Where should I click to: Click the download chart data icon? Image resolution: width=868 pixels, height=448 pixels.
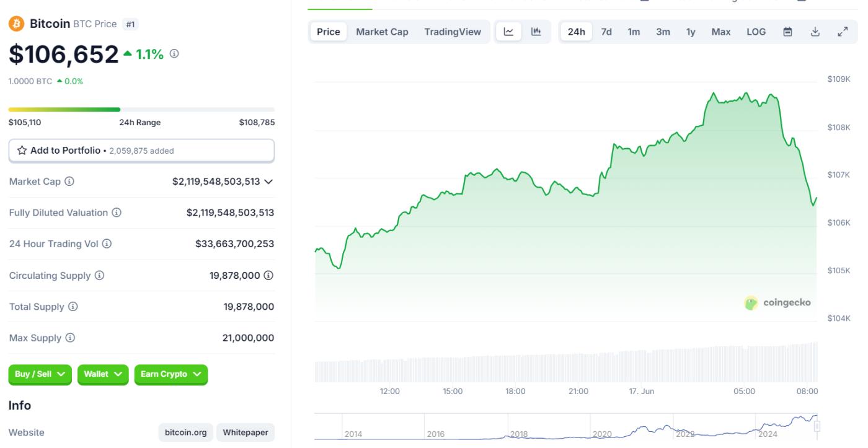pyautogui.click(x=815, y=32)
